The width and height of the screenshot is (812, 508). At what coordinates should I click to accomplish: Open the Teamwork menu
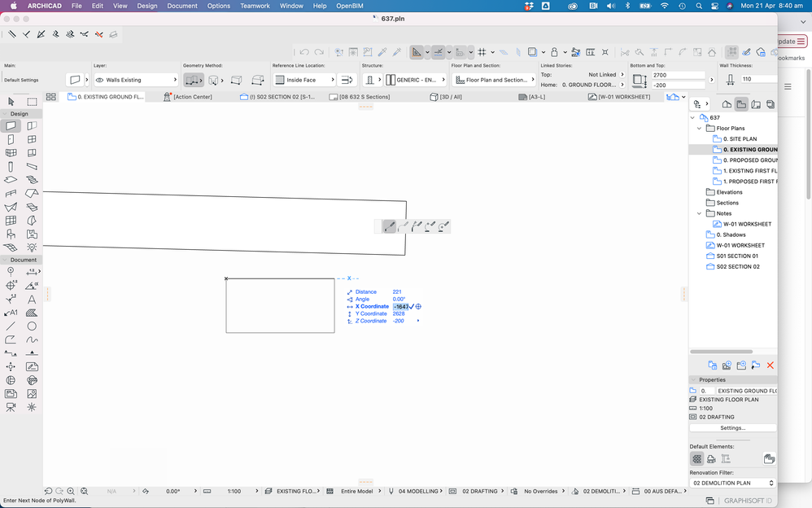255,6
